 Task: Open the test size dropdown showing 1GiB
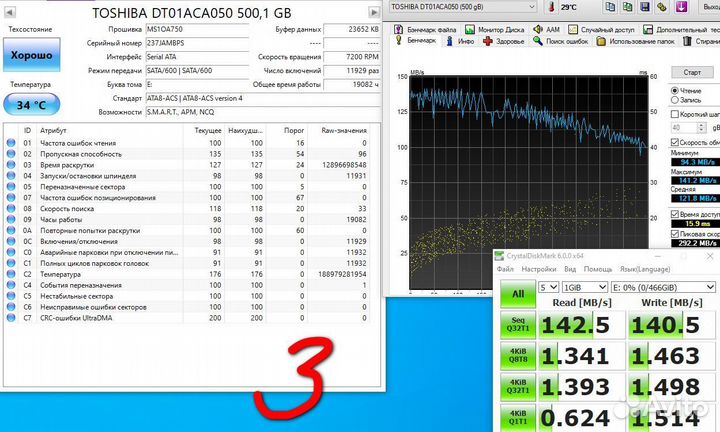pyautogui.click(x=585, y=287)
